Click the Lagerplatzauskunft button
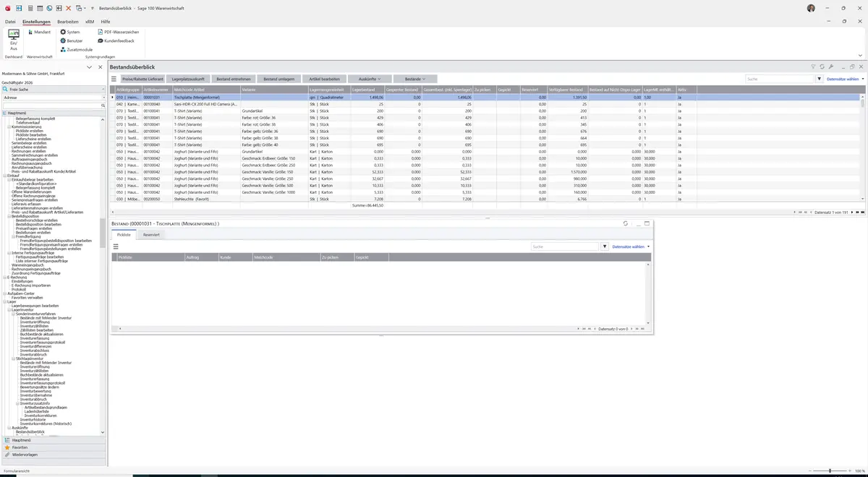This screenshot has width=868, height=477. 188,79
